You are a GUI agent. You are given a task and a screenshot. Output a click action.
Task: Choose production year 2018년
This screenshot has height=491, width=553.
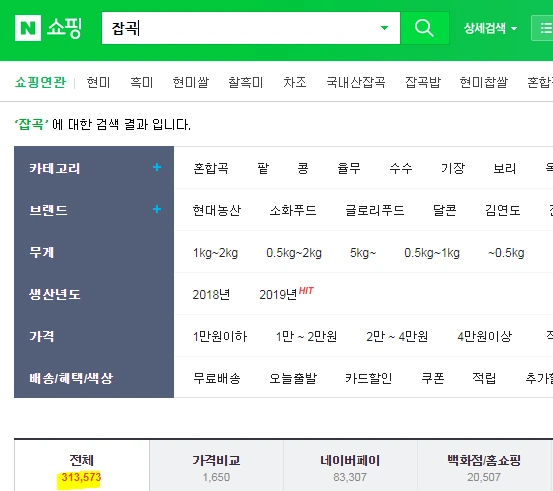coord(211,294)
